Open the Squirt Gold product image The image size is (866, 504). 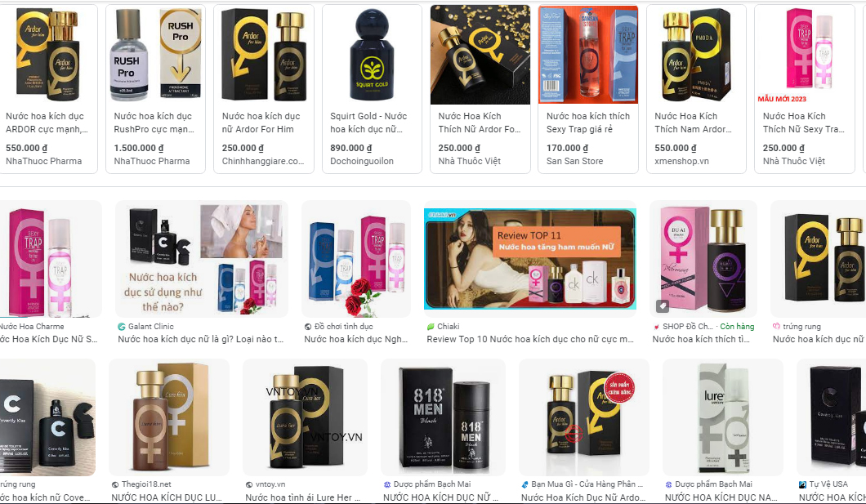[373, 54]
